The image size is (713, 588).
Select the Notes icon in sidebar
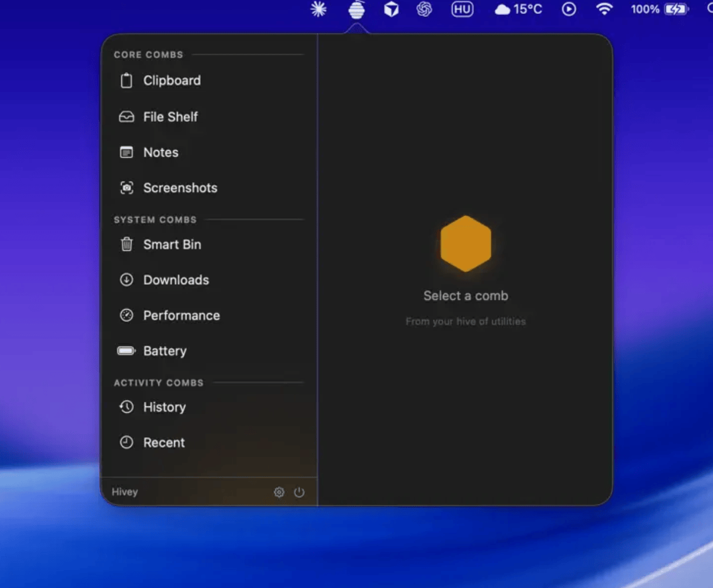point(126,152)
